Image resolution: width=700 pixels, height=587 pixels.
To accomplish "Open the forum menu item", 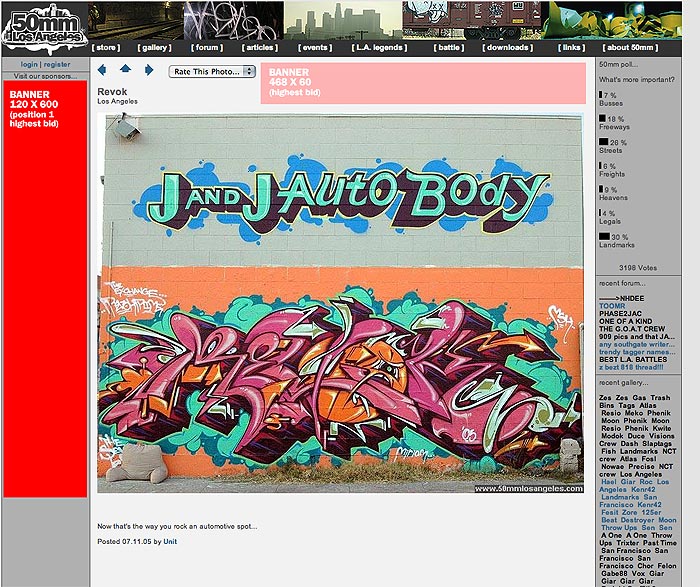I will 207,47.
